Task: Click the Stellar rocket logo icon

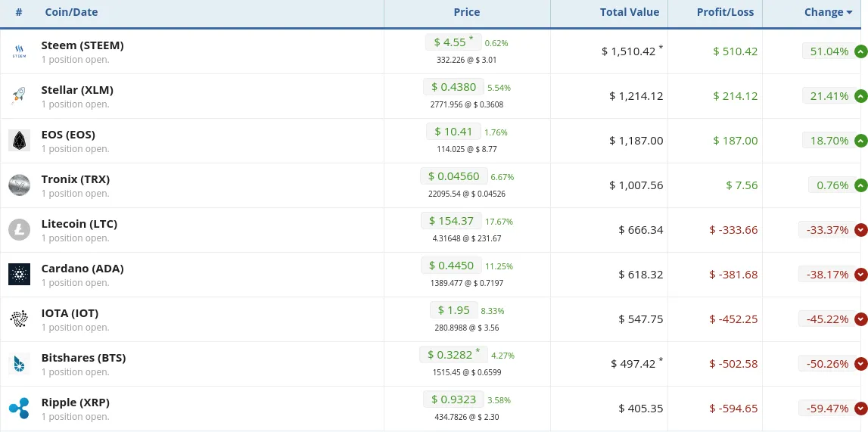Action: (19, 95)
